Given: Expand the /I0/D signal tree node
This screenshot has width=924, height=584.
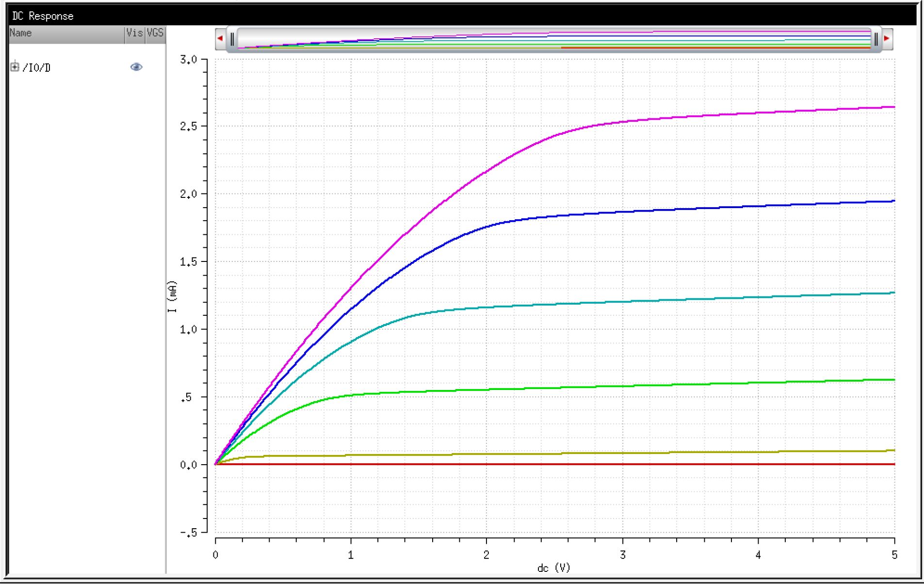Looking at the screenshot, I should point(15,67).
